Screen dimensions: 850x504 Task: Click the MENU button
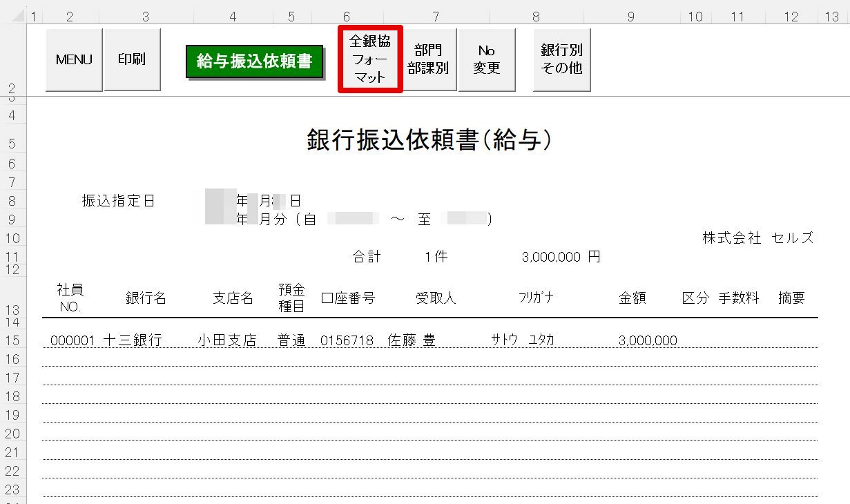(x=74, y=59)
